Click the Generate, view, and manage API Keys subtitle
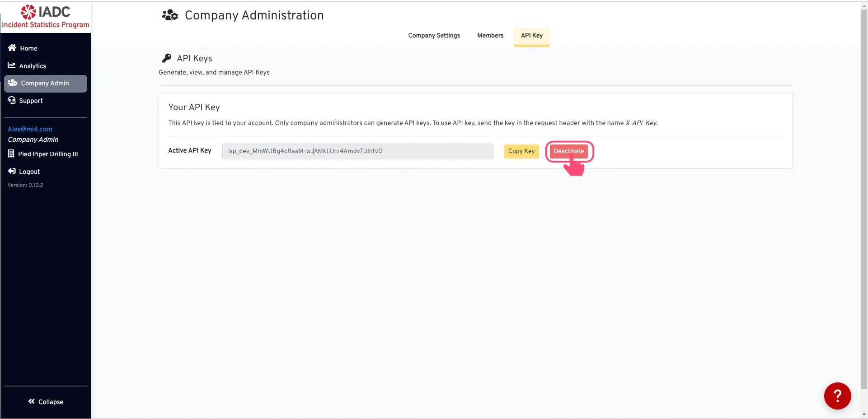The image size is (868, 419). (x=214, y=72)
